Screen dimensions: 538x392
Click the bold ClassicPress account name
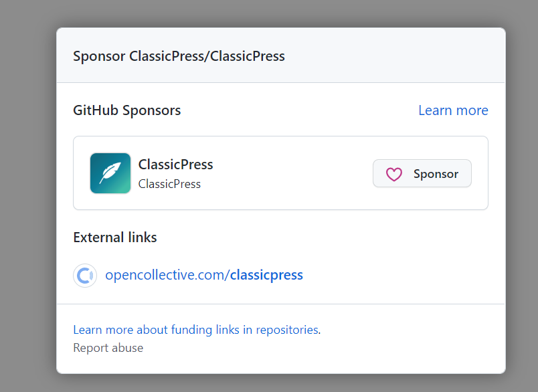coord(175,165)
